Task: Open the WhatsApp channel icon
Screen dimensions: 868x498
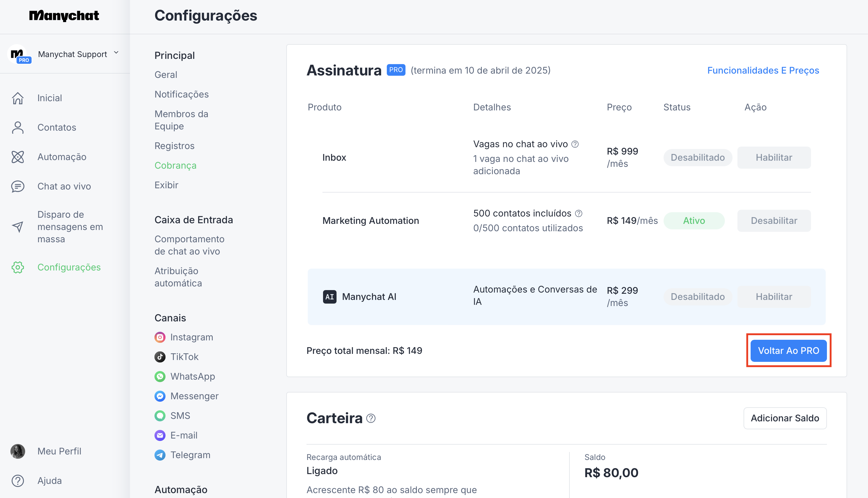Action: (160, 377)
